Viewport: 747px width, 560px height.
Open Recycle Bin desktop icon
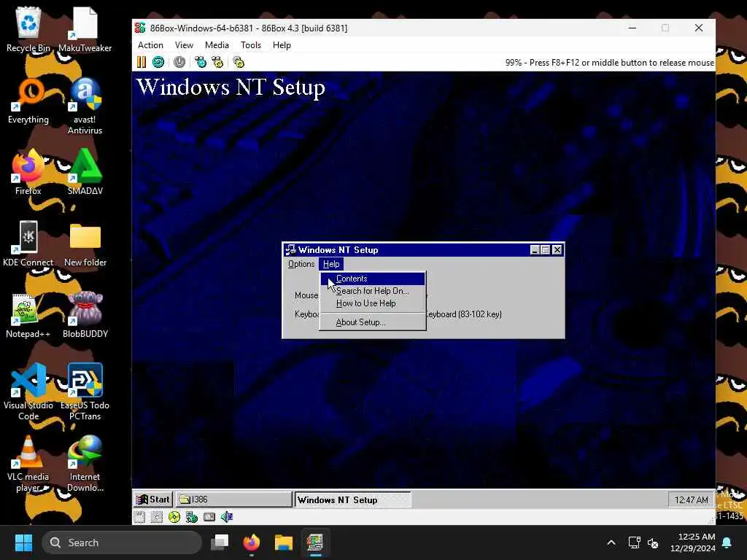(x=28, y=29)
